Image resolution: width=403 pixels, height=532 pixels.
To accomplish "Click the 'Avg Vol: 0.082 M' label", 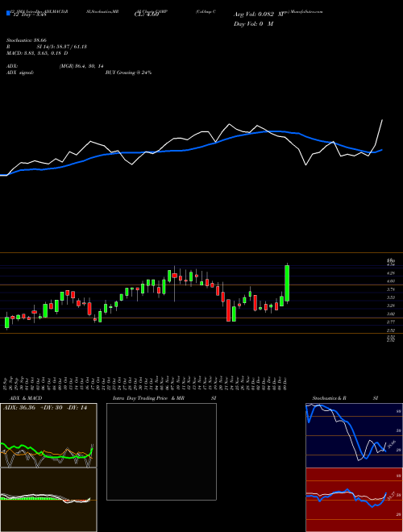I will 259,15.
